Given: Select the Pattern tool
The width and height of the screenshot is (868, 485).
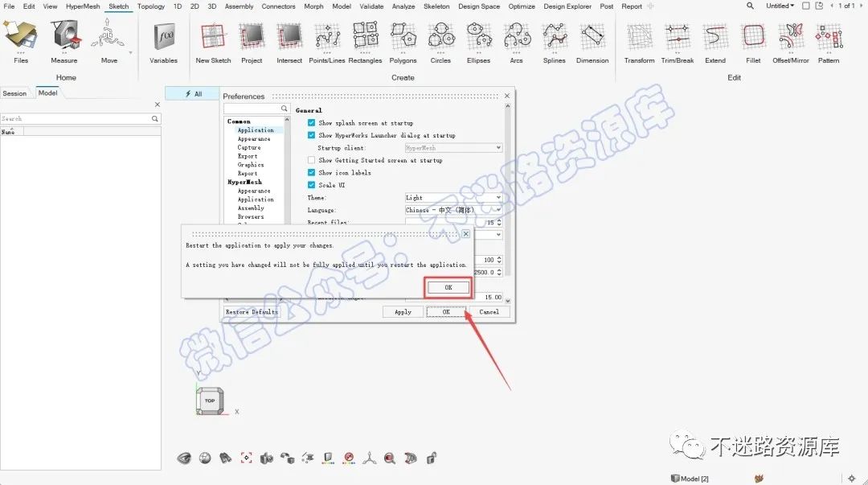Looking at the screenshot, I should coord(829,42).
